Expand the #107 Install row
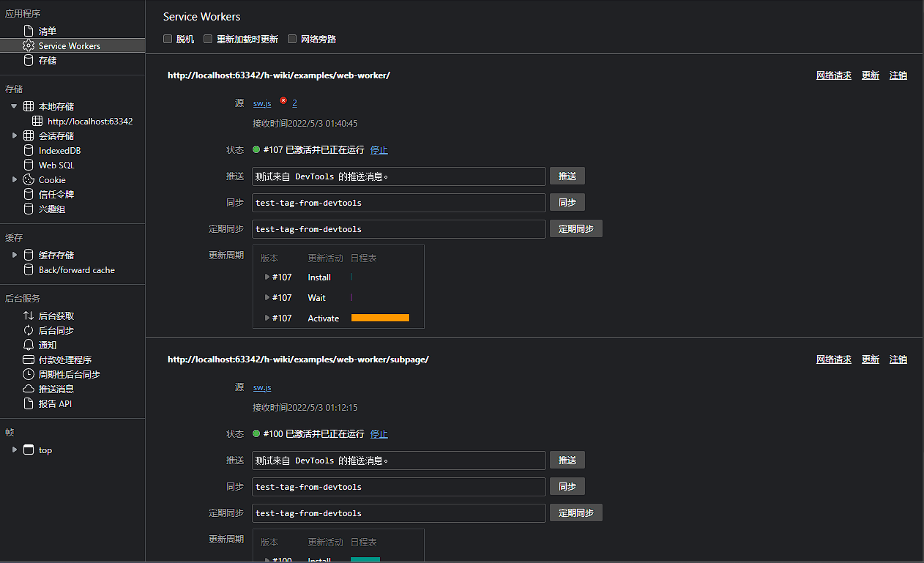The height and width of the screenshot is (563, 924). [x=267, y=277]
